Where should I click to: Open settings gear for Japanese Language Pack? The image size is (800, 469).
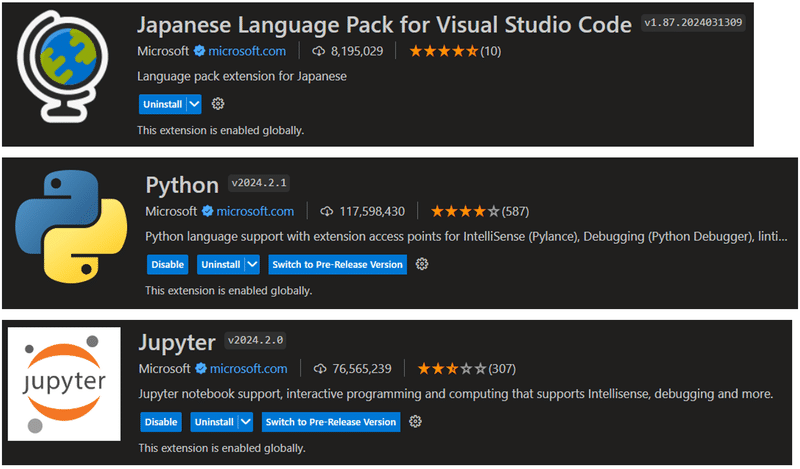click(218, 104)
